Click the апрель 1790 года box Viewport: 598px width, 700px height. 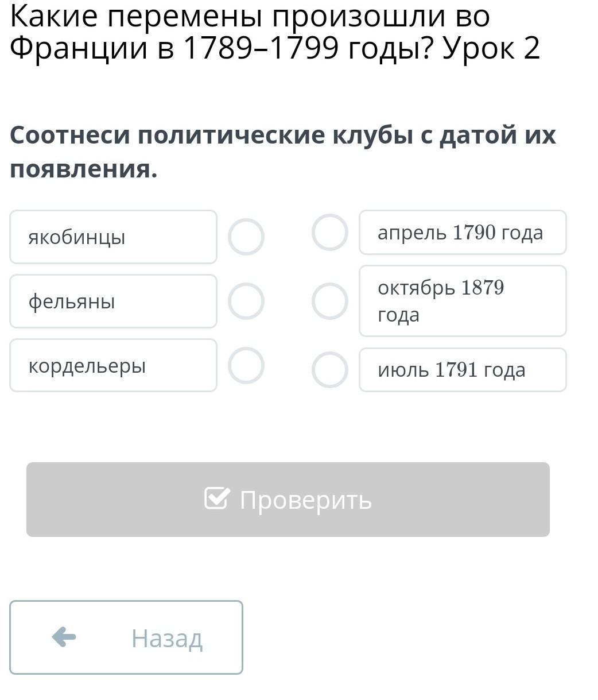463,232
